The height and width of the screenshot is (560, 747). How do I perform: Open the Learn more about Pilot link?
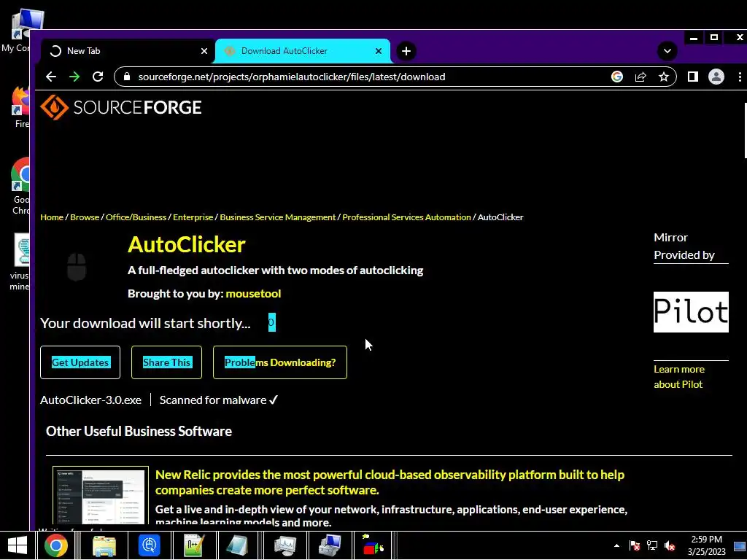(x=679, y=377)
